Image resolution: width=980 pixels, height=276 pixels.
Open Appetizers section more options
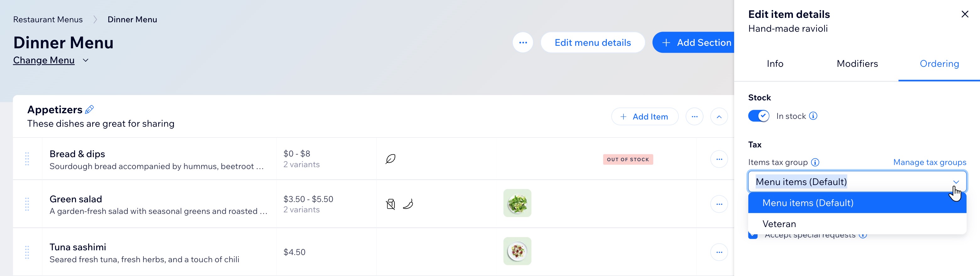694,117
